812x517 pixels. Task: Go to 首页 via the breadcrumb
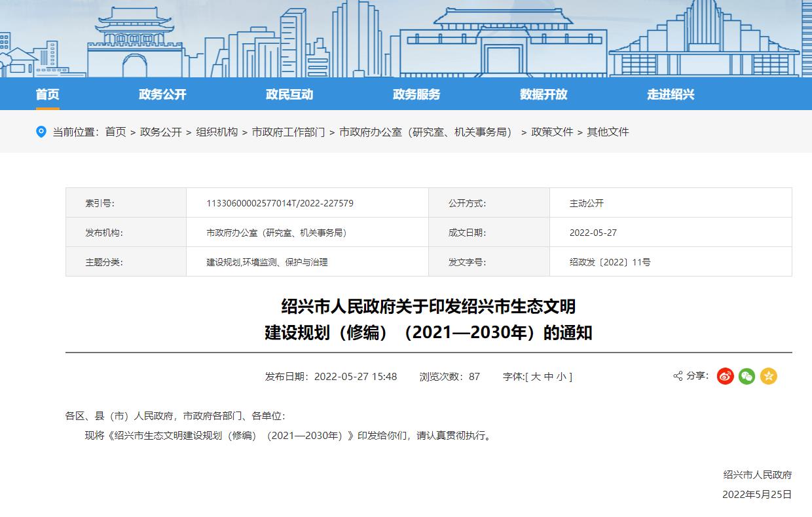point(114,132)
